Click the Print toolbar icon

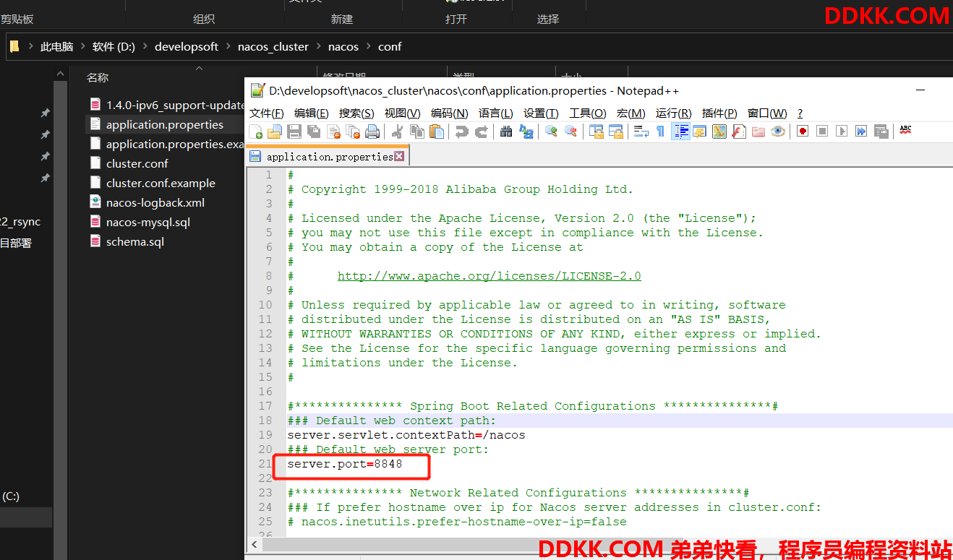click(372, 132)
